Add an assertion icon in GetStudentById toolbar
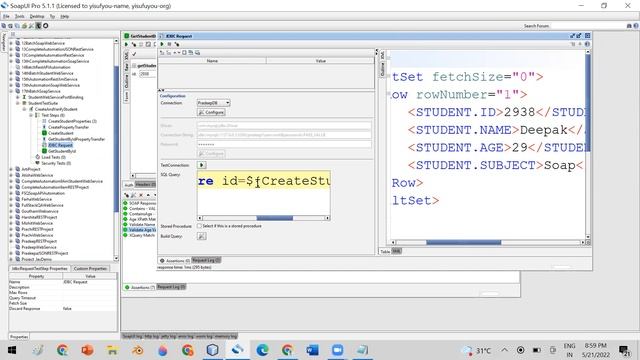Image resolution: width=640 pixels, height=360 pixels. click(133, 44)
